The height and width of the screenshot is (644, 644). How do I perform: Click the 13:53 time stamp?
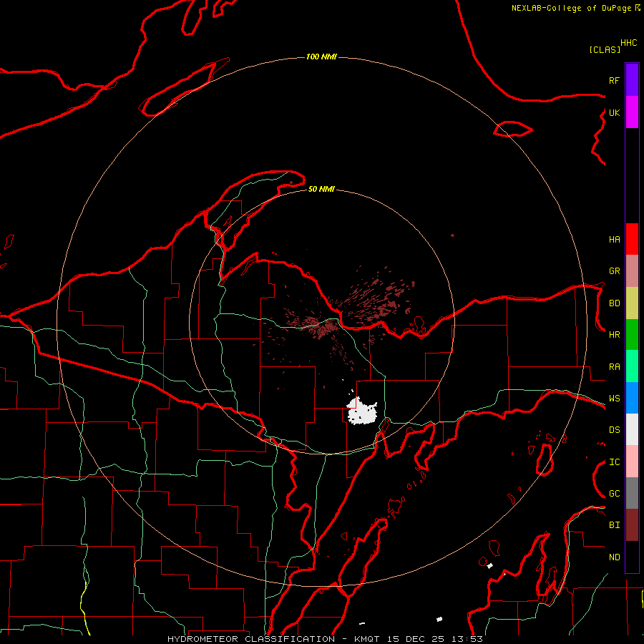point(467,639)
